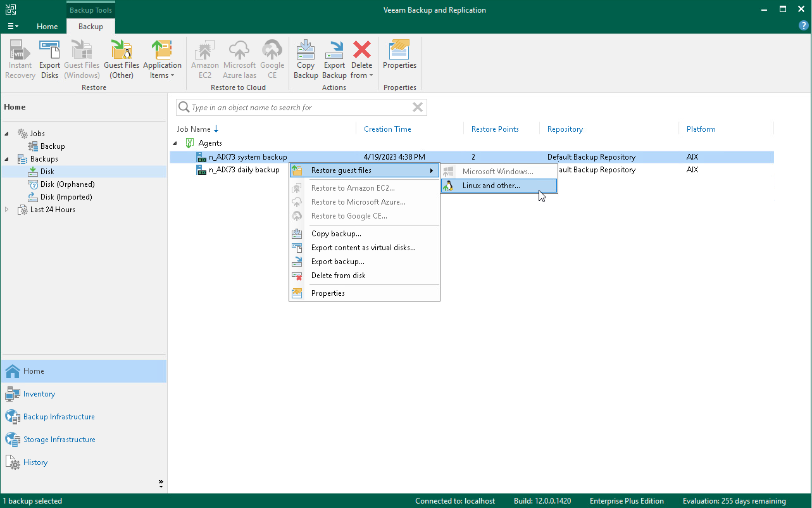The width and height of the screenshot is (812, 508).
Task: Open the Backup Infrastructure view
Action: click(84, 417)
